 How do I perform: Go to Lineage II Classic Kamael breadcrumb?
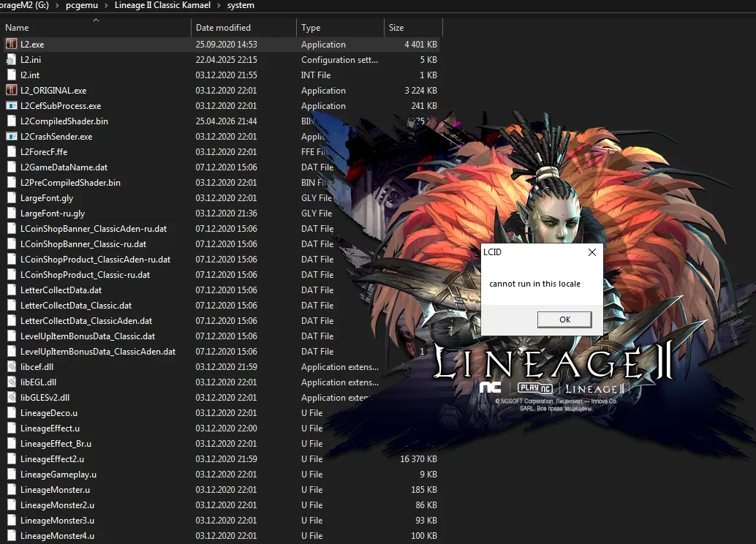click(x=162, y=5)
